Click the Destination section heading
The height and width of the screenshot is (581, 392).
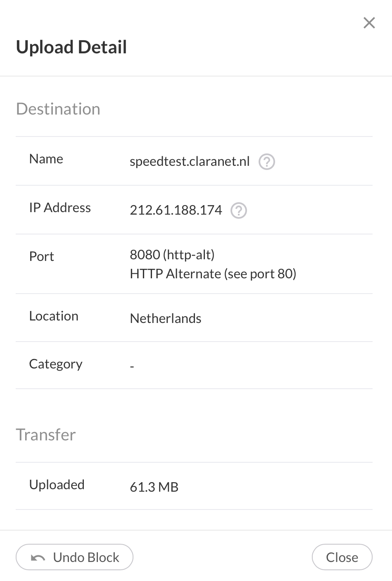pyautogui.click(x=58, y=109)
